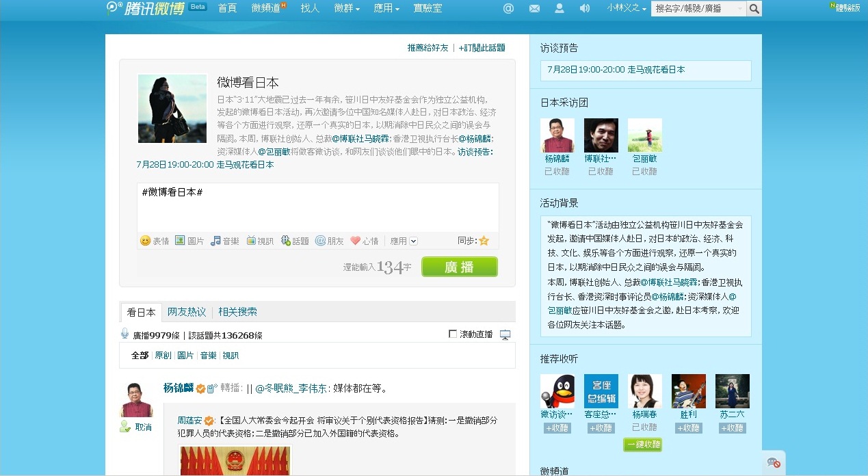Open the 應用 dropdown in navigation bar
The height and width of the screenshot is (476, 868).
386,8
